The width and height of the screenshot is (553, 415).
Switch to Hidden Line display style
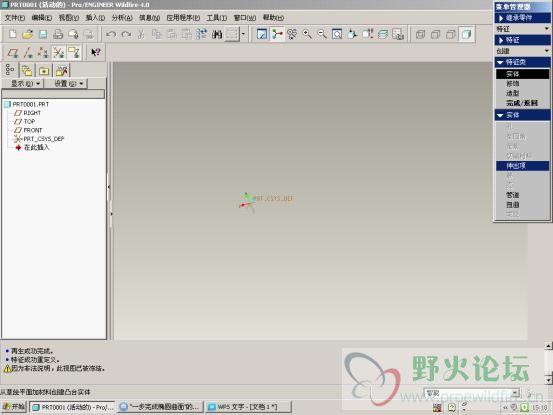(x=436, y=34)
